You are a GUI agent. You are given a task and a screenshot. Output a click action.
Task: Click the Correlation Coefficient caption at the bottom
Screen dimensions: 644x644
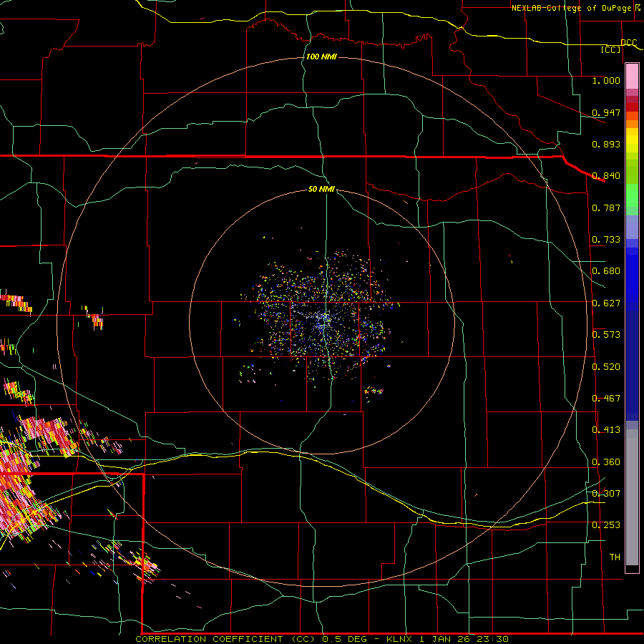pos(322,639)
